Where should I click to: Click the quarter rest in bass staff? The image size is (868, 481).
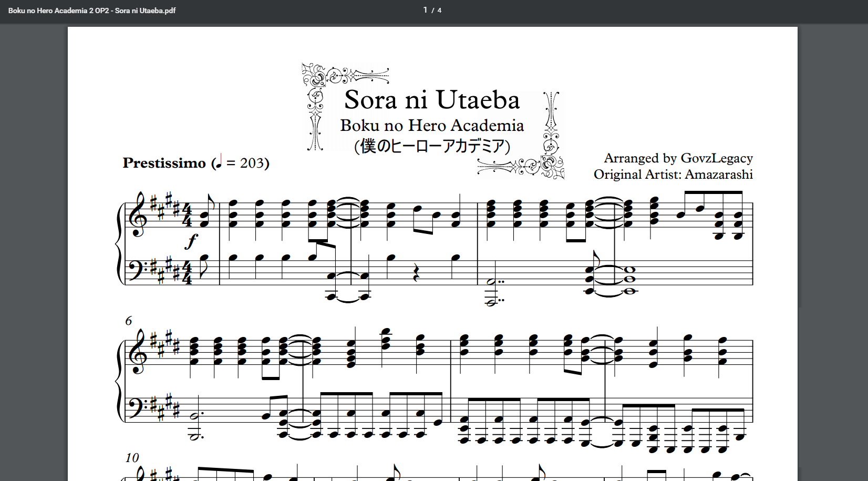(416, 273)
